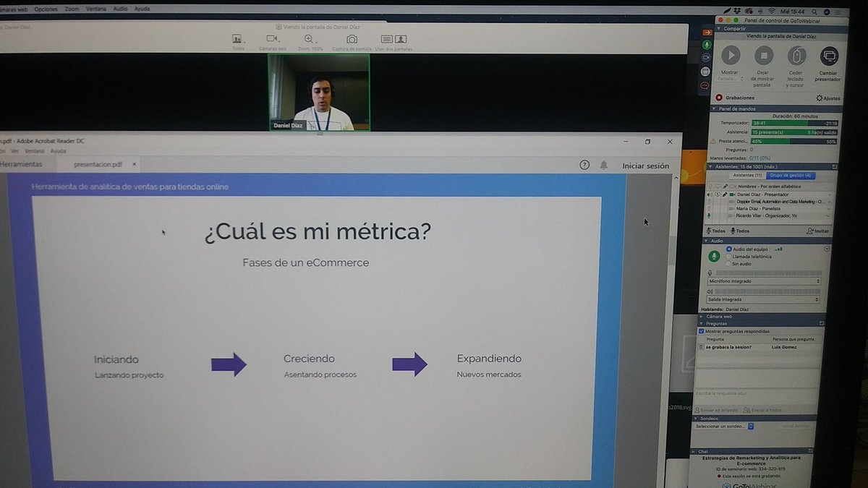868x488 pixels.
Task: Click green mic button in Audio pane
Action: (x=714, y=256)
